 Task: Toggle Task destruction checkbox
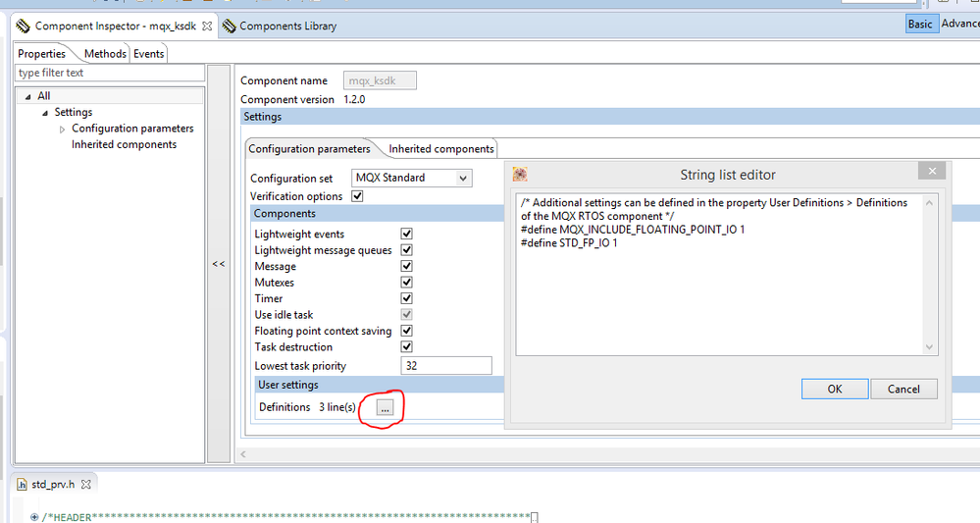pos(406,346)
